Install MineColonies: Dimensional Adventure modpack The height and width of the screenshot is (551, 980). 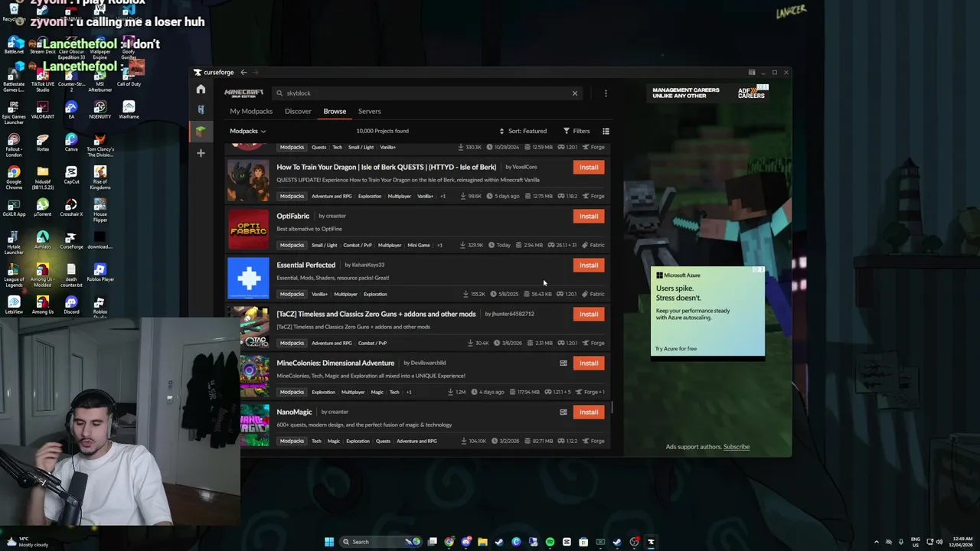(x=589, y=363)
